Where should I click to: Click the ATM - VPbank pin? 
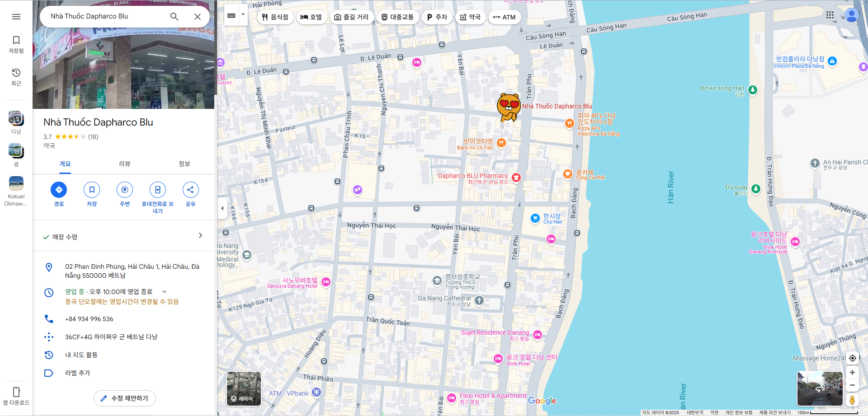[316, 392]
